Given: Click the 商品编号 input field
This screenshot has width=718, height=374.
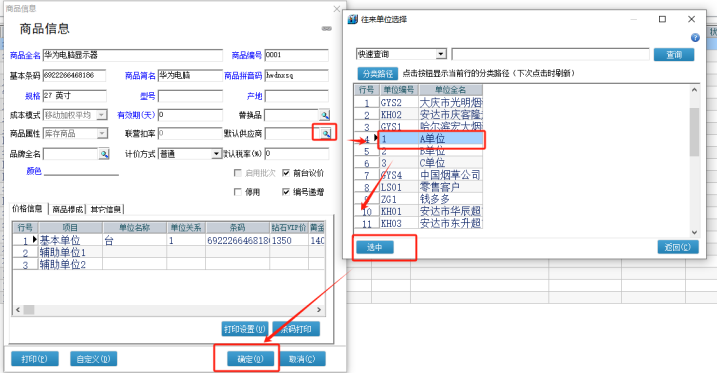Looking at the screenshot, I should (x=297, y=55).
